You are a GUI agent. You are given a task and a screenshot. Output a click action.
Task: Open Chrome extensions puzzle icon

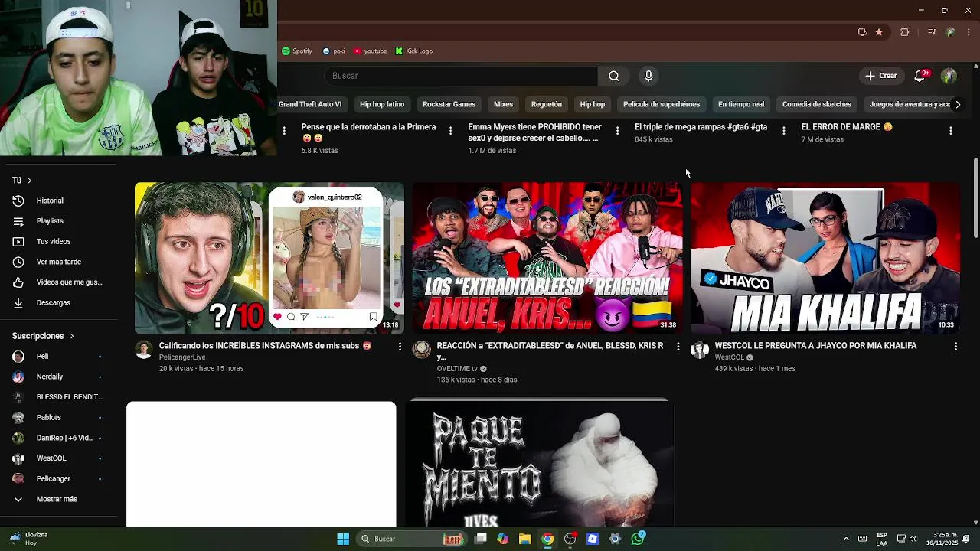[904, 32]
